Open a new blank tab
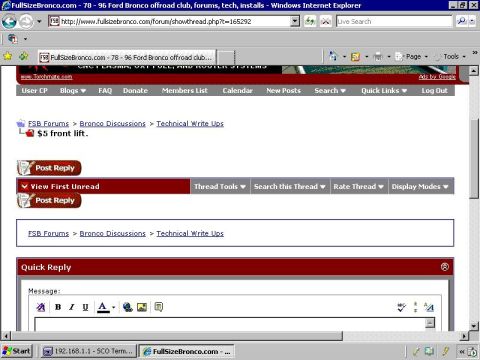Screen dimensions: 480x360 (x=226, y=57)
